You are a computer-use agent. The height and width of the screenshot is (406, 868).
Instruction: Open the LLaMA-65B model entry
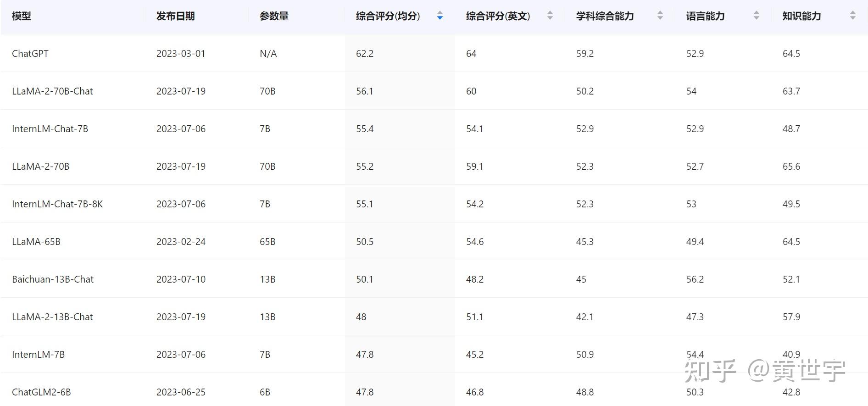click(x=36, y=242)
